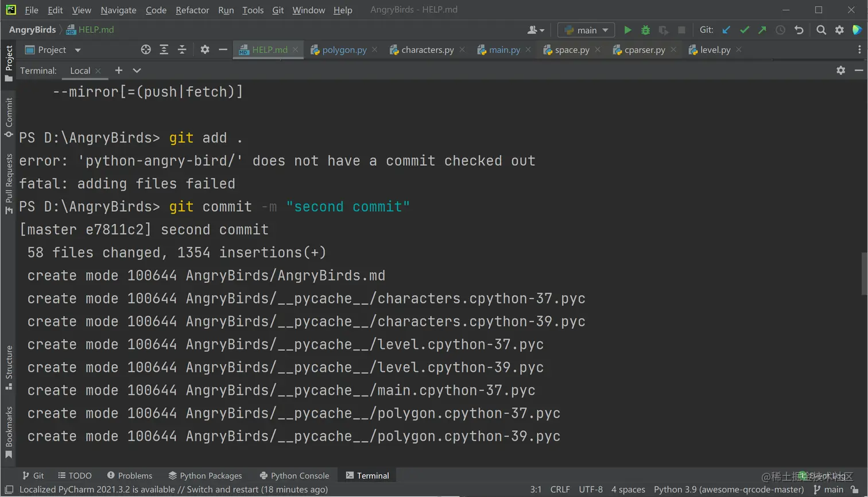Click Run with Coverage icon
This screenshot has height=497, width=868.
pyautogui.click(x=664, y=30)
